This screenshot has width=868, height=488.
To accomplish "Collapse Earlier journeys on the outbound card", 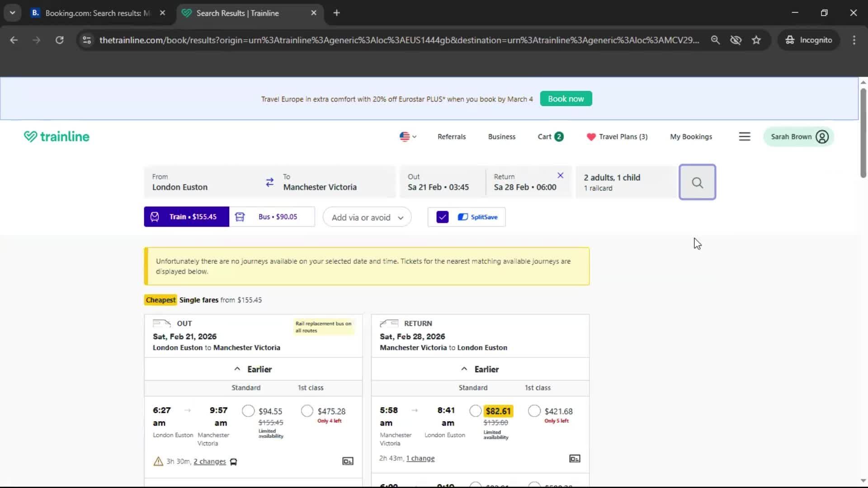I will click(253, 369).
